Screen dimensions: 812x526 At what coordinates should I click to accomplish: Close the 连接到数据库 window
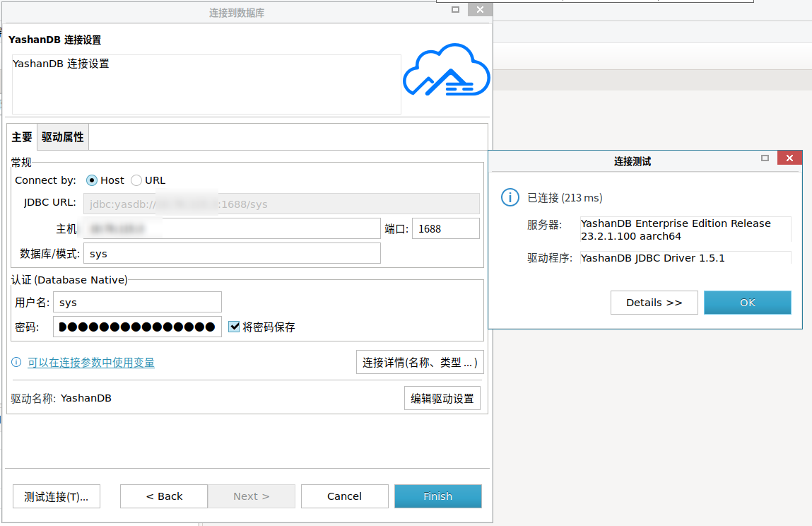[x=480, y=9]
